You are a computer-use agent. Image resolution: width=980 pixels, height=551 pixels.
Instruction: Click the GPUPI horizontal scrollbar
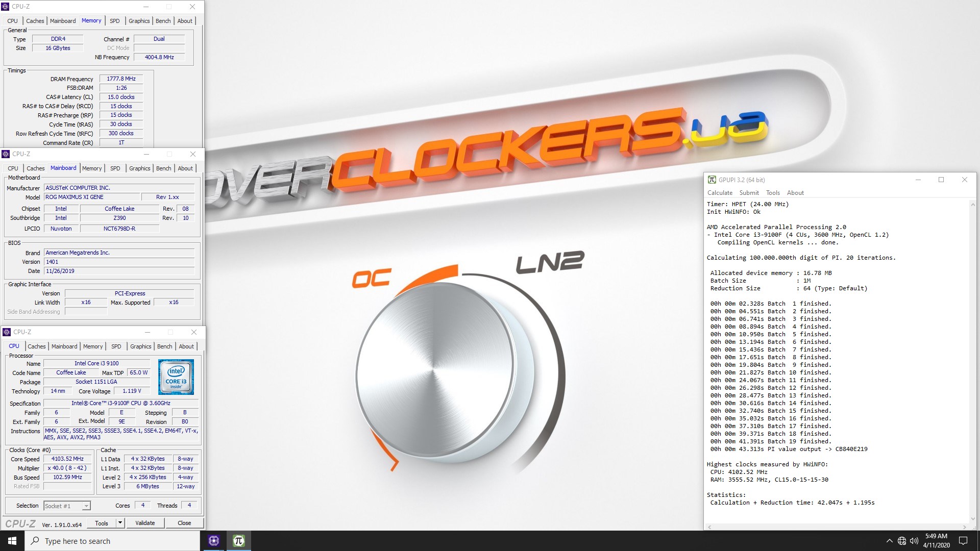837,527
